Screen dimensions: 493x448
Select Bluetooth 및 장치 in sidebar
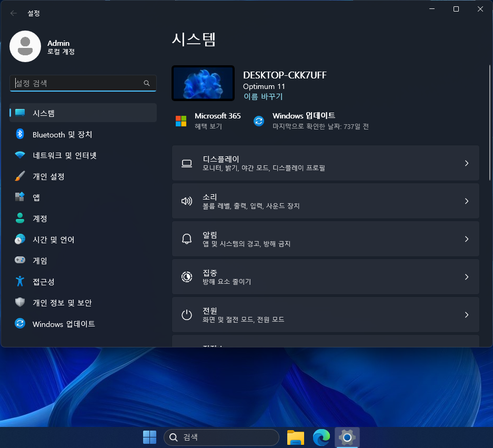tap(83, 134)
